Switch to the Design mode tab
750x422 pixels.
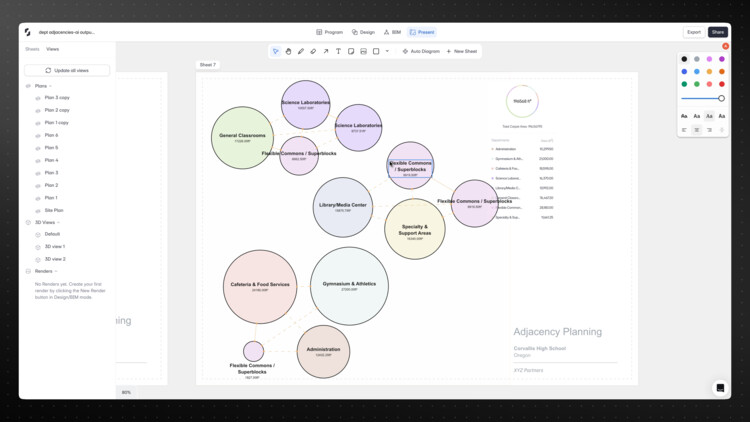tap(362, 32)
